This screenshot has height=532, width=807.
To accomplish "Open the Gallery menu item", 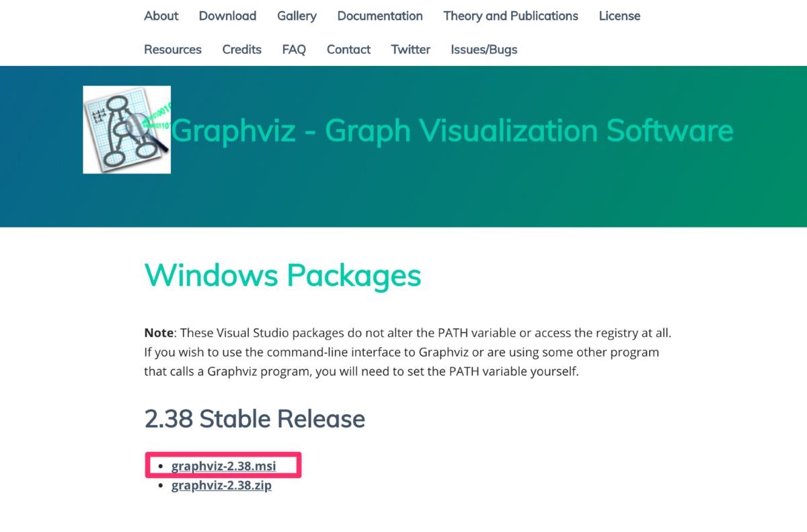I will pyautogui.click(x=297, y=16).
